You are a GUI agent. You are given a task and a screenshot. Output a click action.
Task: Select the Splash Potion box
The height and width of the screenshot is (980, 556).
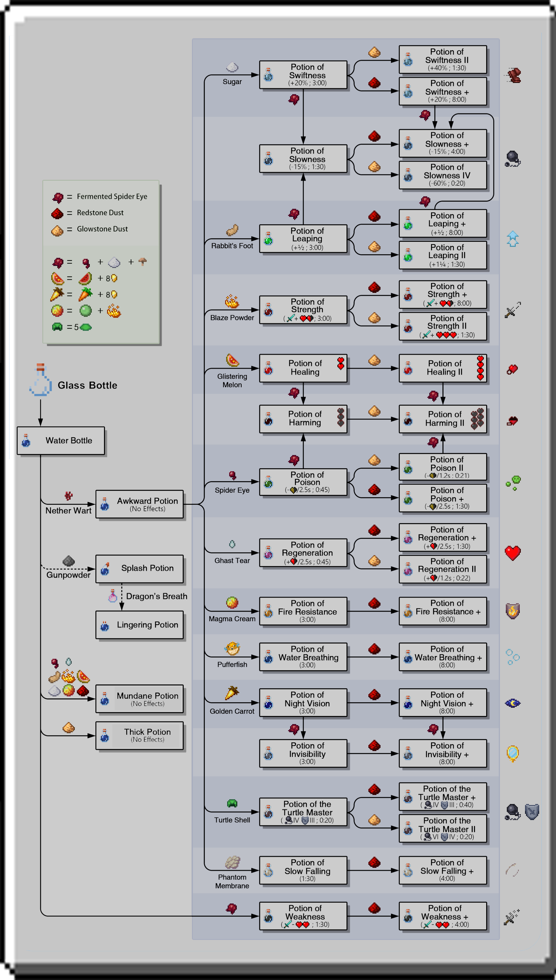(x=140, y=569)
